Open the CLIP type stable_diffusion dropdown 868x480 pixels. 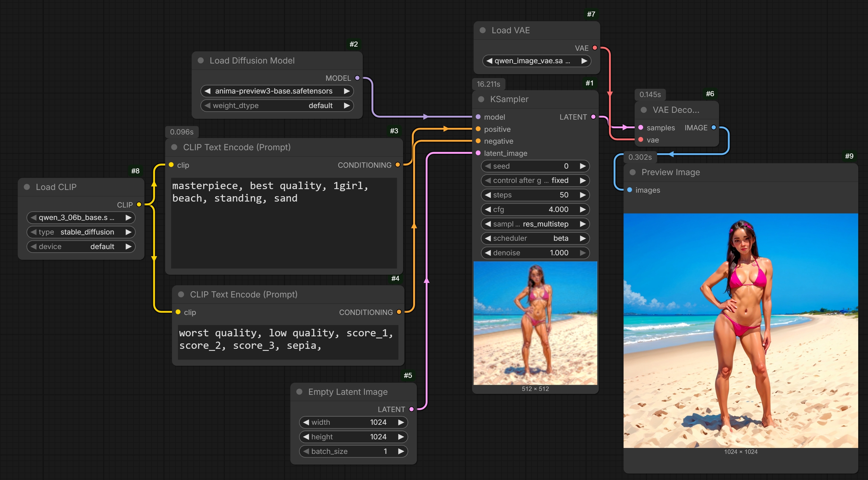pyautogui.click(x=81, y=232)
